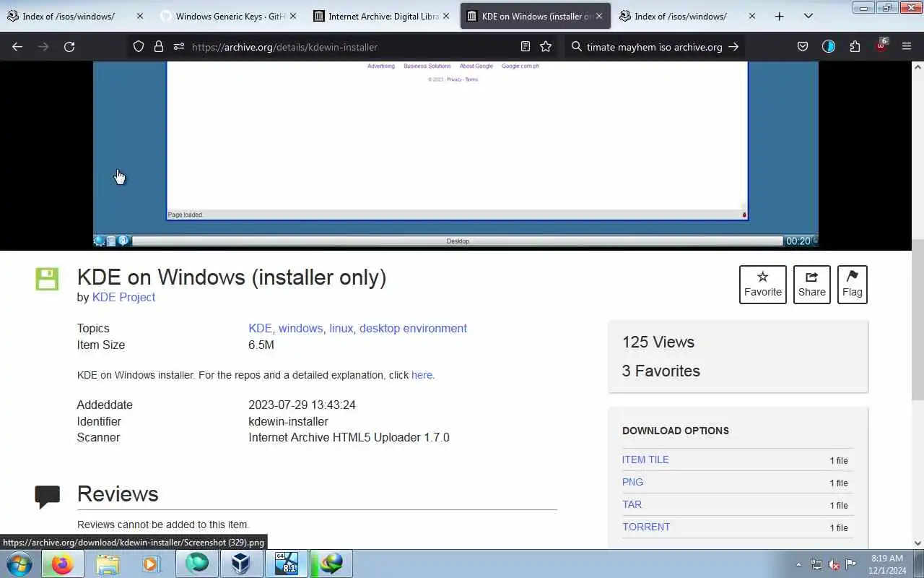Open the linux topic link
The height and width of the screenshot is (578, 924).
(x=341, y=328)
